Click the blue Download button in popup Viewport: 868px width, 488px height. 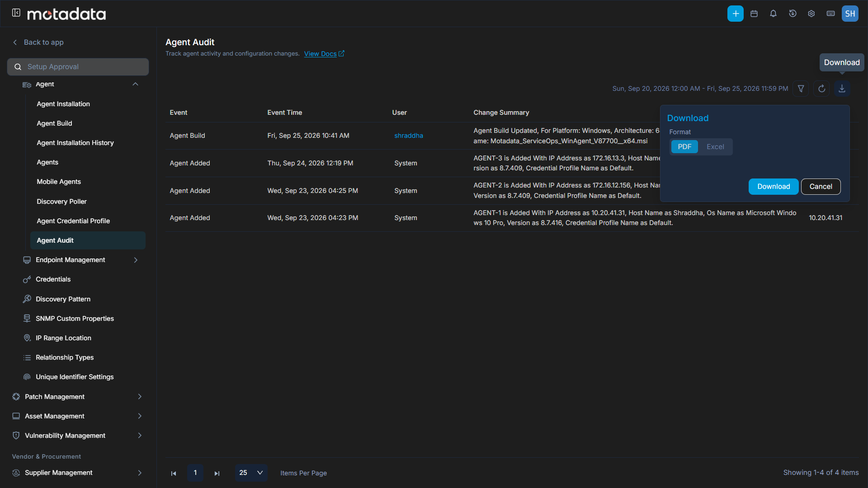[x=774, y=187]
